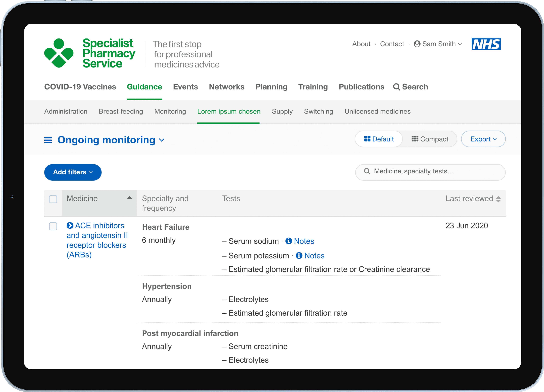Open the Networks menu

coord(227,87)
